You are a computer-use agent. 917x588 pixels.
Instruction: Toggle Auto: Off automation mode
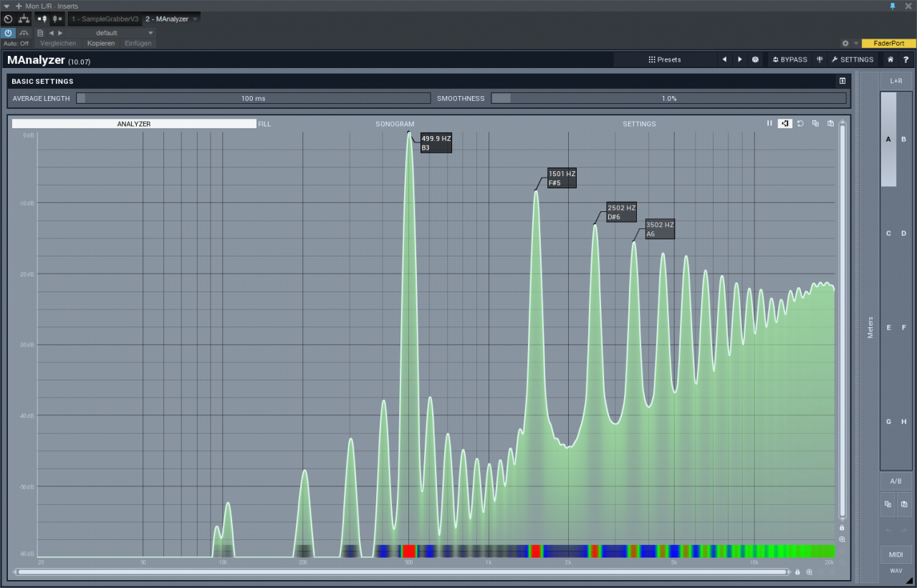(x=16, y=43)
